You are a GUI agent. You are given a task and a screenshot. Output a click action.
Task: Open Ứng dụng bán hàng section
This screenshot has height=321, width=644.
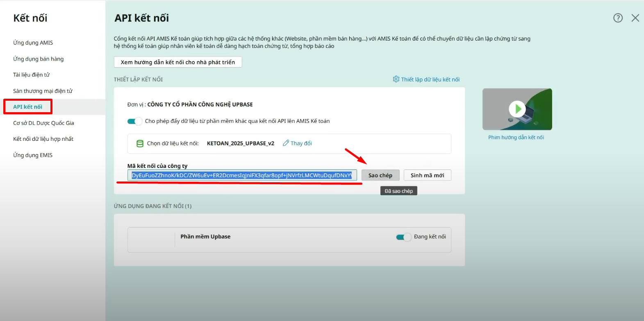click(x=38, y=59)
